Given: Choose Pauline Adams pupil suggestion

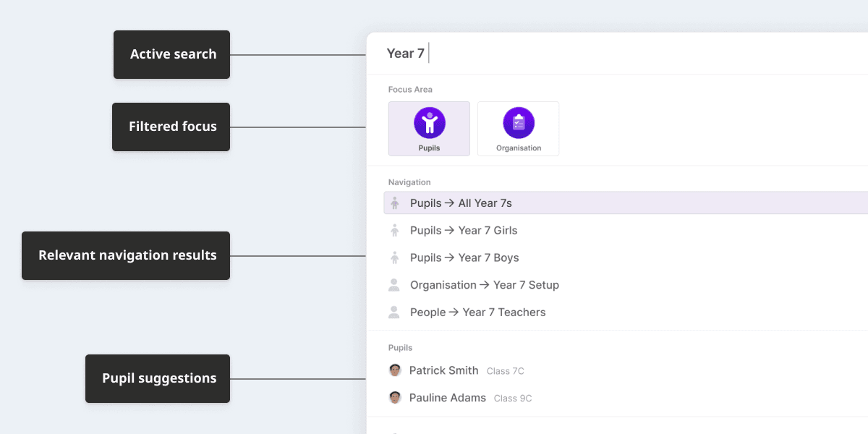Looking at the screenshot, I should click(x=448, y=398).
